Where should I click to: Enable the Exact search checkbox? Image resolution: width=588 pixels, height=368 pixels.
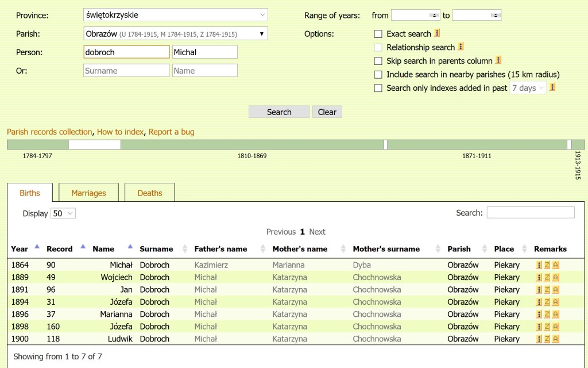[x=378, y=34]
